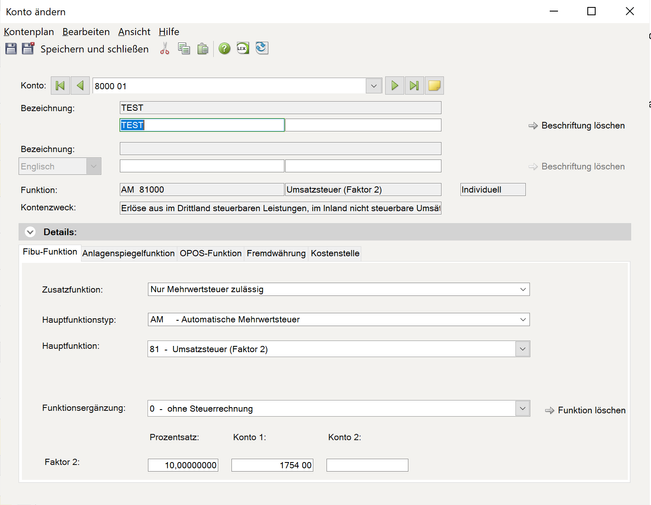This screenshot has width=651, height=505.
Task: Switch to the OPOS-Funktion tab
Action: point(210,253)
